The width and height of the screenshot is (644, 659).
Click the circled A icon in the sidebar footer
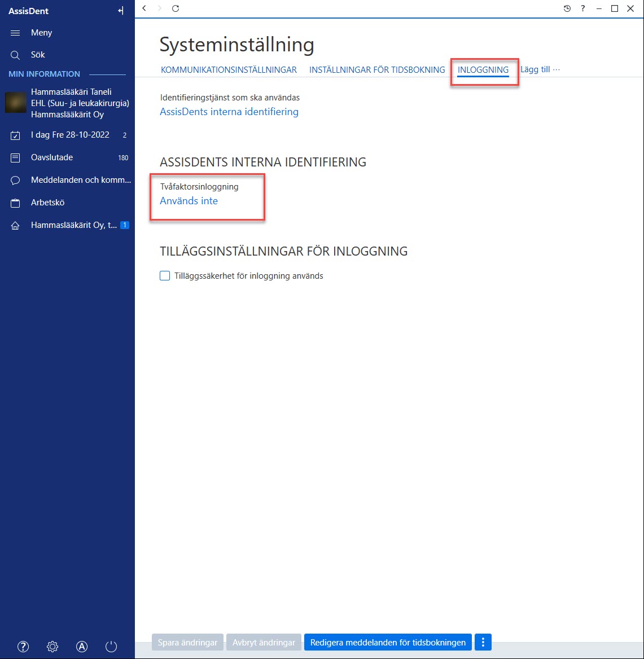[x=82, y=647]
